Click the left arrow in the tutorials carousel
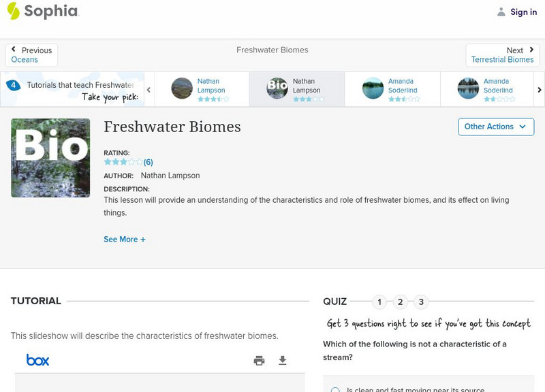This screenshot has width=545, height=392. 149,88
